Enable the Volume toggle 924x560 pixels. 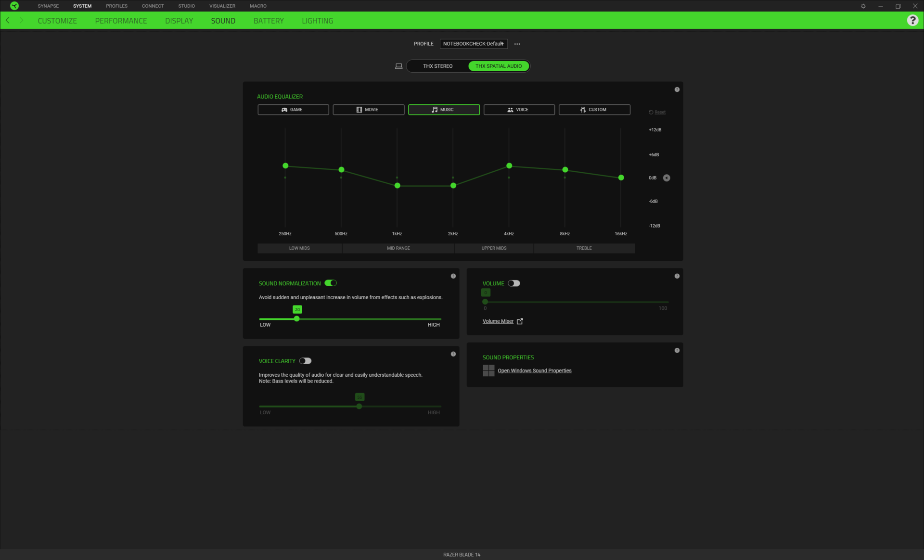513,283
